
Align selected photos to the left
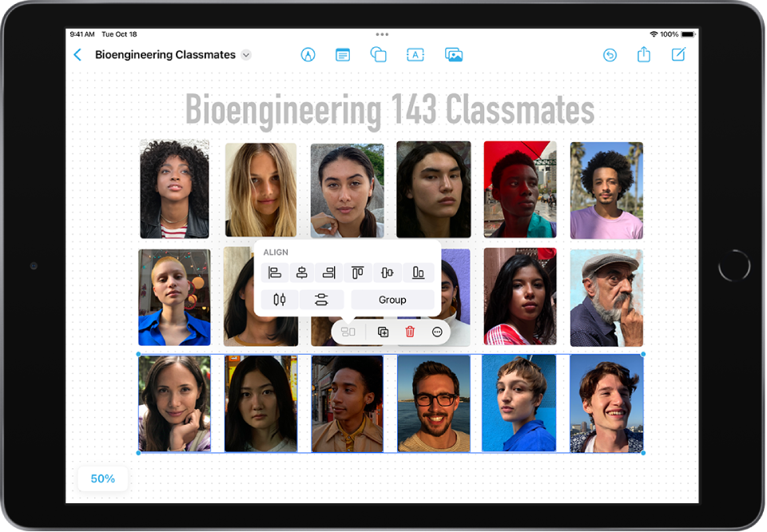(275, 272)
